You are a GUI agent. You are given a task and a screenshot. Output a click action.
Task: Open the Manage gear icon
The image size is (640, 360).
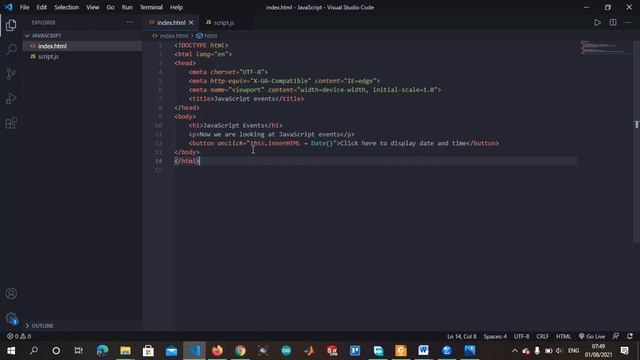[11, 318]
